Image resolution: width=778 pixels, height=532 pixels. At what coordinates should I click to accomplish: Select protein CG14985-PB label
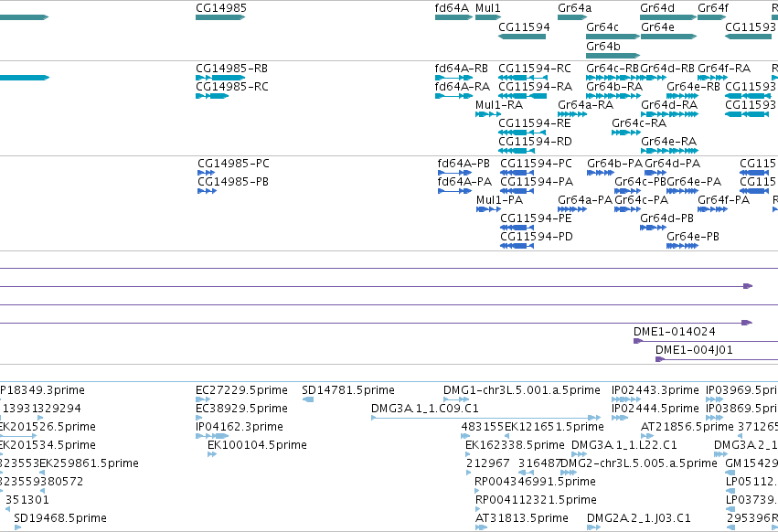[x=233, y=182]
